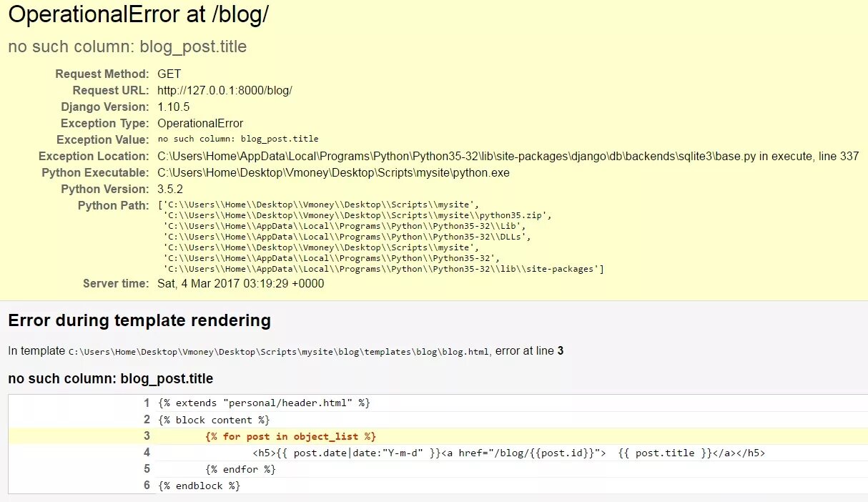This screenshot has width=868, height=502.
Task: Click the monospace Exception Value text
Action: pyautogui.click(x=238, y=139)
